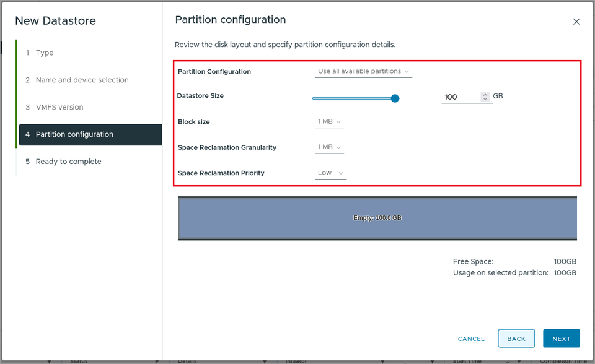The image size is (595, 364).
Task: Click the 'Datastore Size' label
Action: click(200, 96)
